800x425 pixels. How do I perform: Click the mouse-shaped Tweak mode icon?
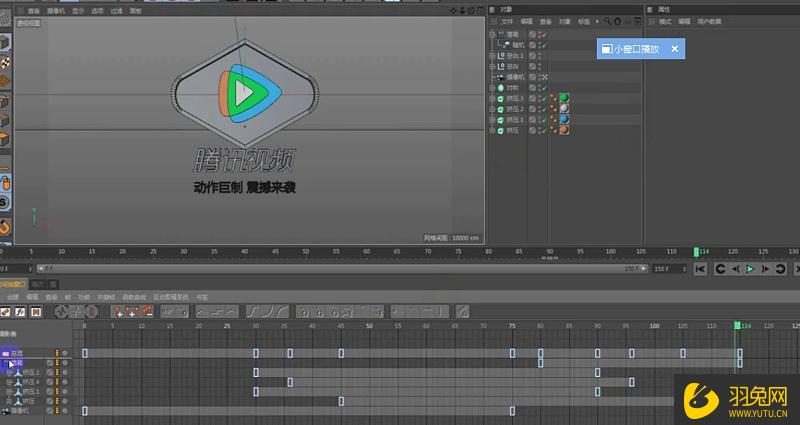[5, 183]
